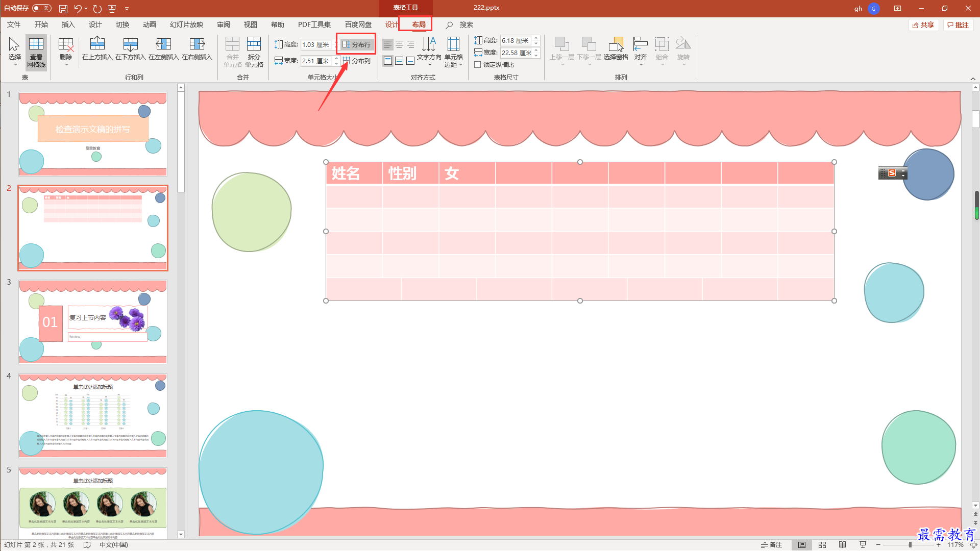Click the user account avatar G
Image resolution: width=980 pixels, height=551 pixels.
[x=874, y=8]
